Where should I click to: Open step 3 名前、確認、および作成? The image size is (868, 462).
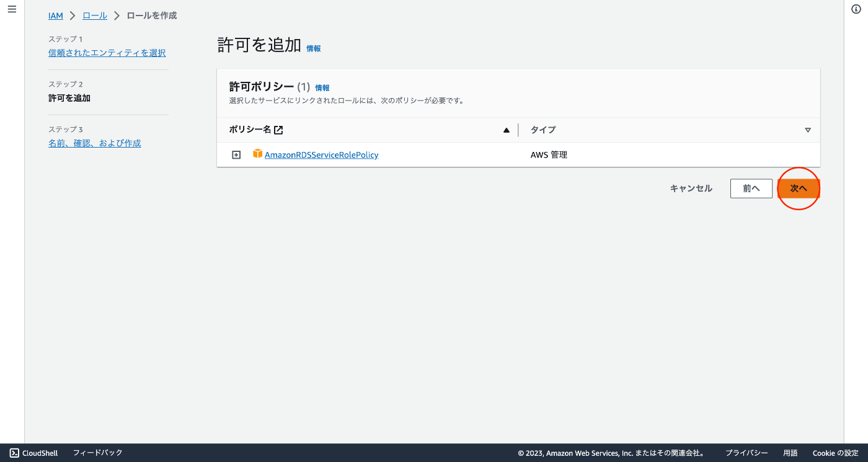click(x=95, y=143)
